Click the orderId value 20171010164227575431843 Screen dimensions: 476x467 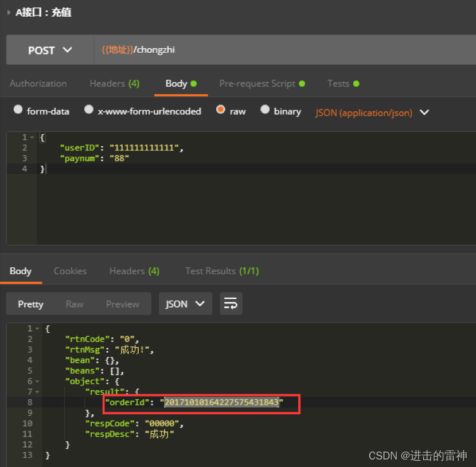(221, 402)
